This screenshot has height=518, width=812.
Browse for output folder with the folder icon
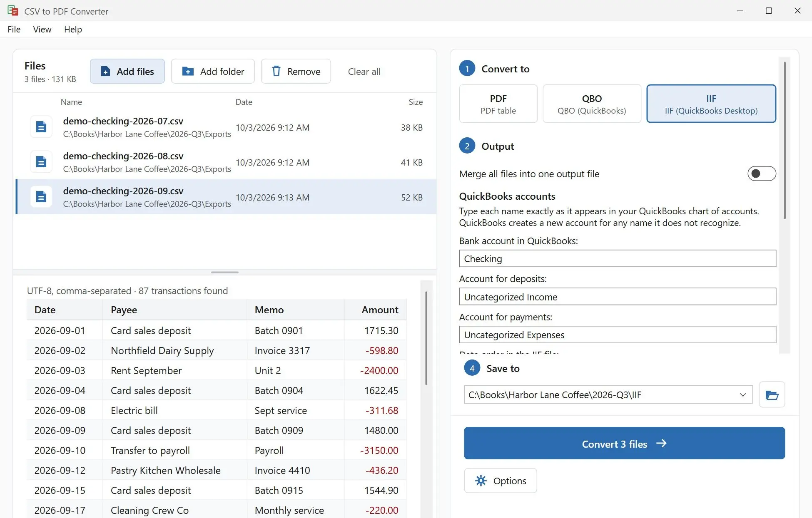tap(772, 394)
